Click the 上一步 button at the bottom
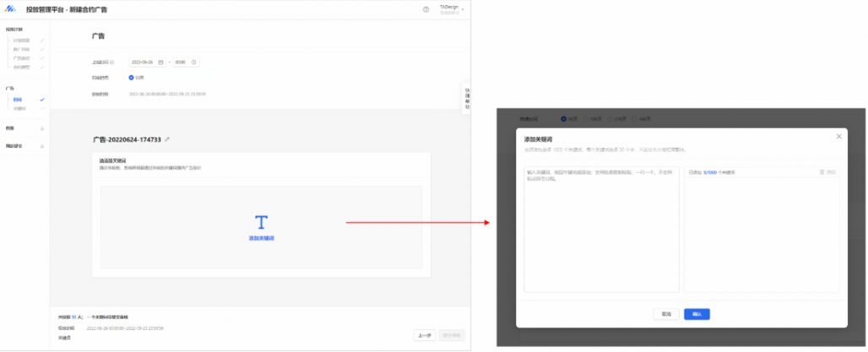Viewport: 868px width, 352px height. click(425, 335)
